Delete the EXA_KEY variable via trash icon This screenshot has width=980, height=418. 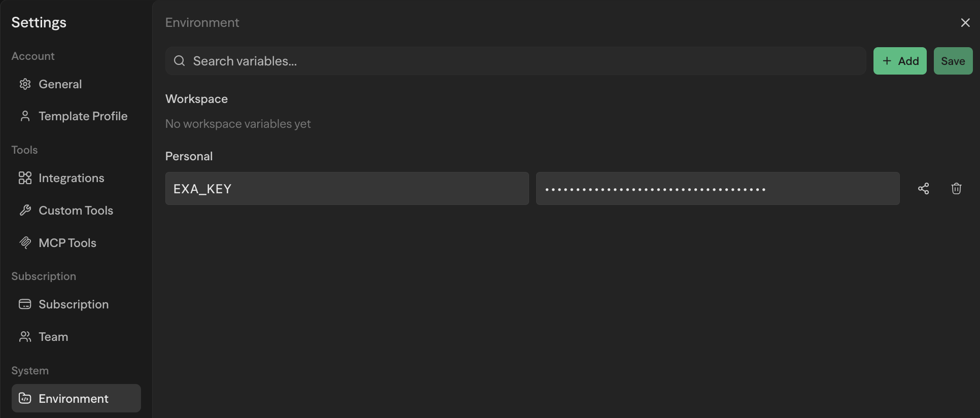(956, 189)
